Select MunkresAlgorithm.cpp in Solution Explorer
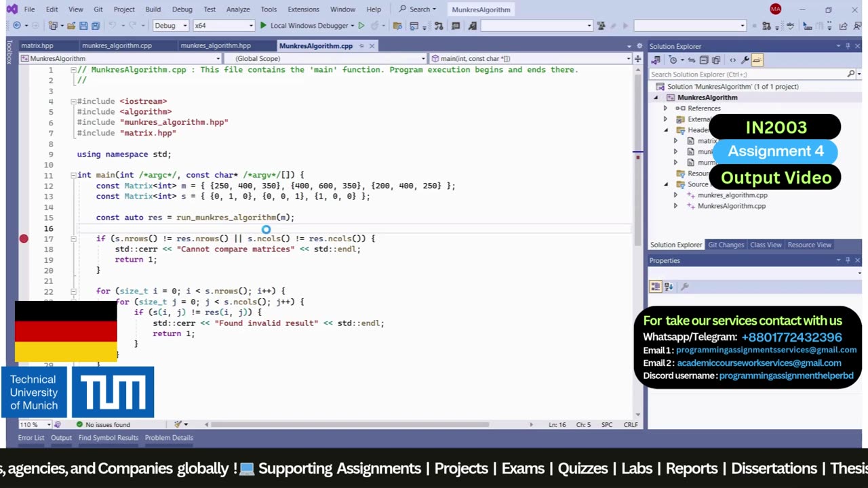Image resolution: width=868 pixels, height=488 pixels. point(731,206)
